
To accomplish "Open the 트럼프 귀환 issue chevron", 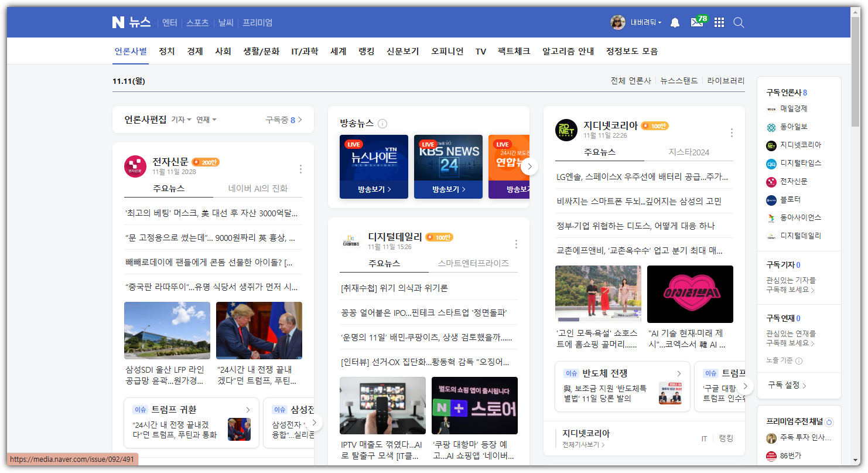I will coord(248,410).
